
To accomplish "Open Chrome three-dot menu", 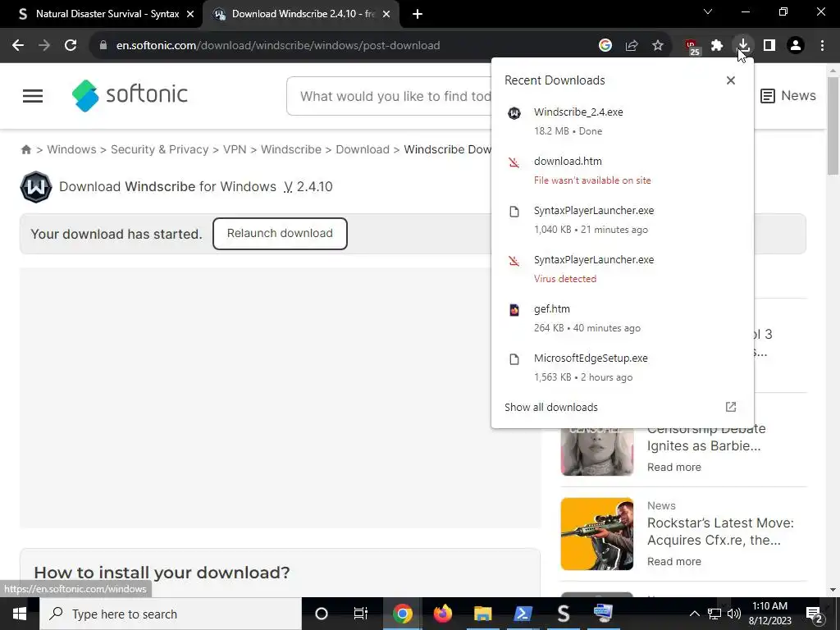I will (x=822, y=46).
